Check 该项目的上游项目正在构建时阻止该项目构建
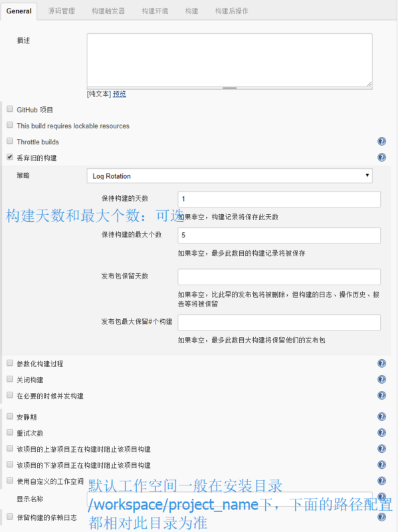This screenshot has width=402, height=532. point(10,448)
